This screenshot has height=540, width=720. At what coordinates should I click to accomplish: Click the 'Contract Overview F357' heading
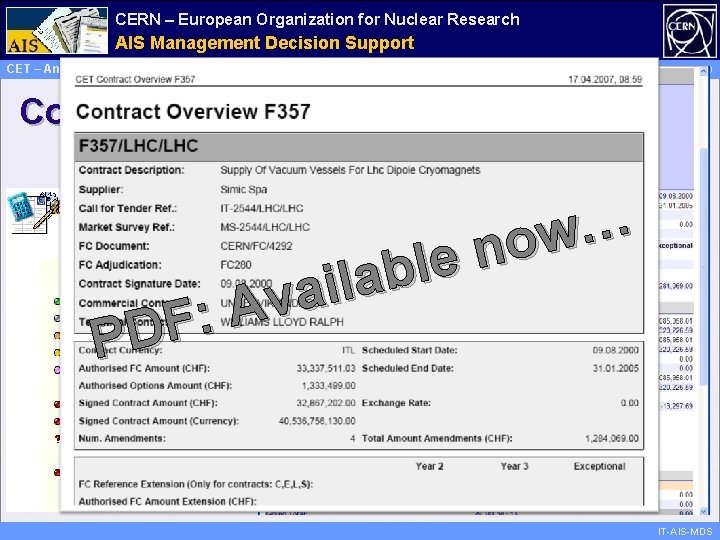193,112
